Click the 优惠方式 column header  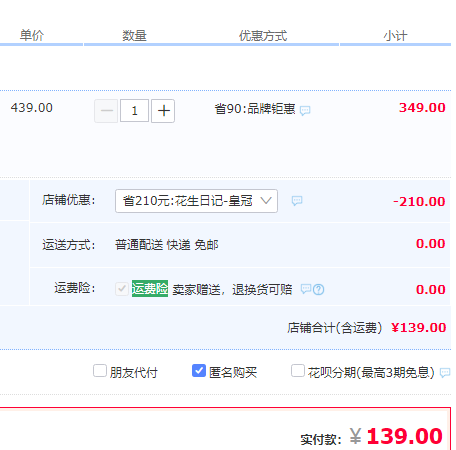pyautogui.click(x=263, y=36)
